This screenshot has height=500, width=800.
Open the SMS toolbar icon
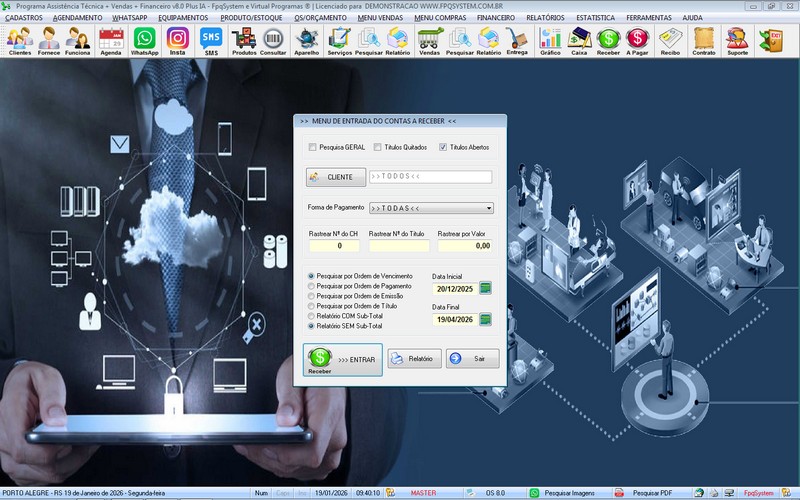[211, 41]
